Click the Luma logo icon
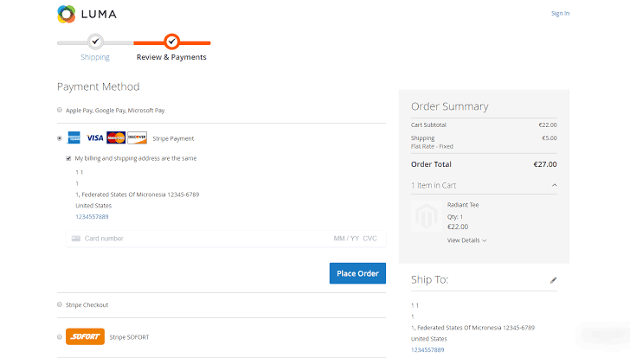Viewport: 630px width, 364px height. 67,14
